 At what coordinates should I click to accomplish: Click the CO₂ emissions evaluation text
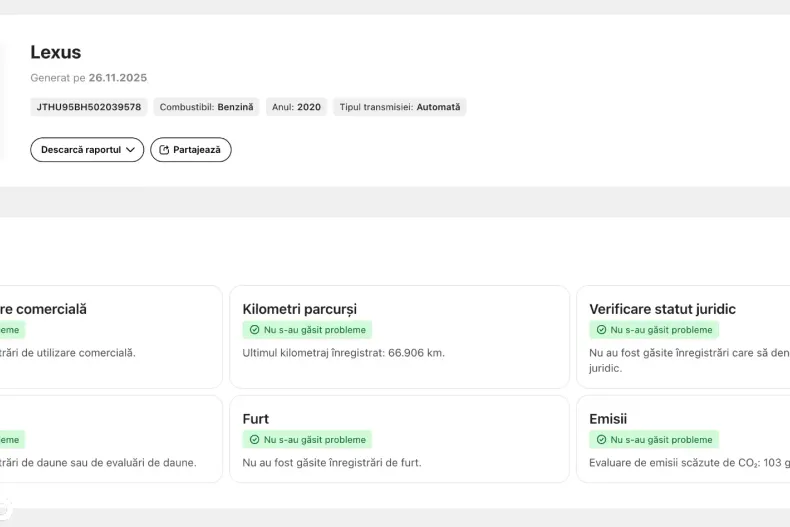[688, 463]
